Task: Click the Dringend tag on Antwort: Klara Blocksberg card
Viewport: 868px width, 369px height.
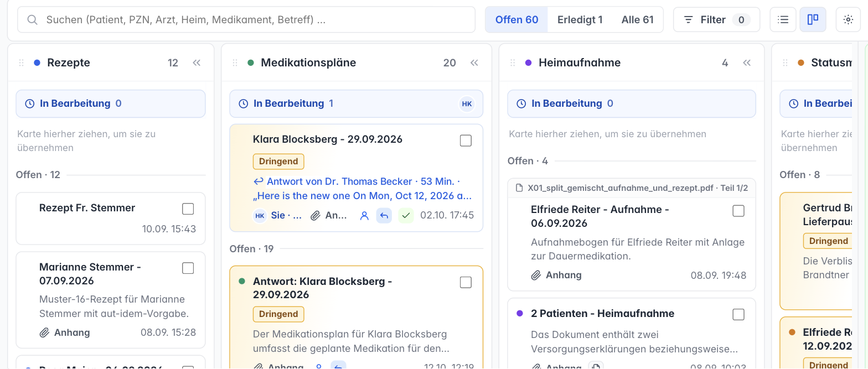Action: 278,314
